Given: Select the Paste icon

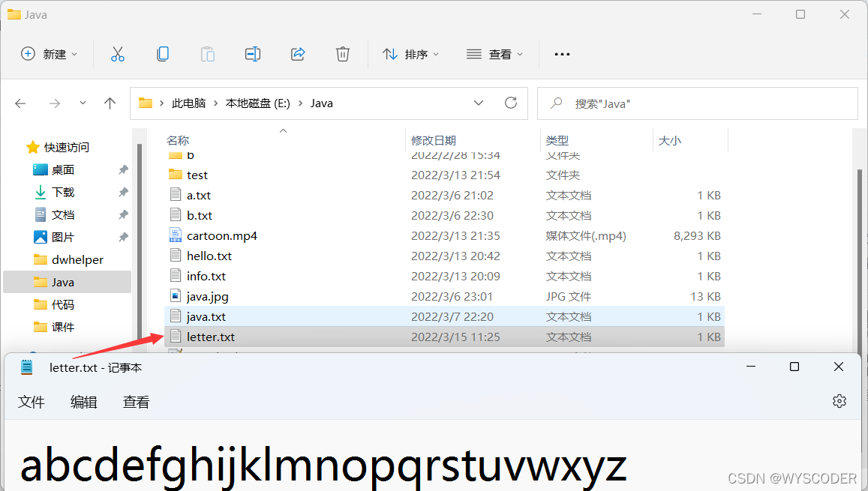Looking at the screenshot, I should click(x=207, y=54).
